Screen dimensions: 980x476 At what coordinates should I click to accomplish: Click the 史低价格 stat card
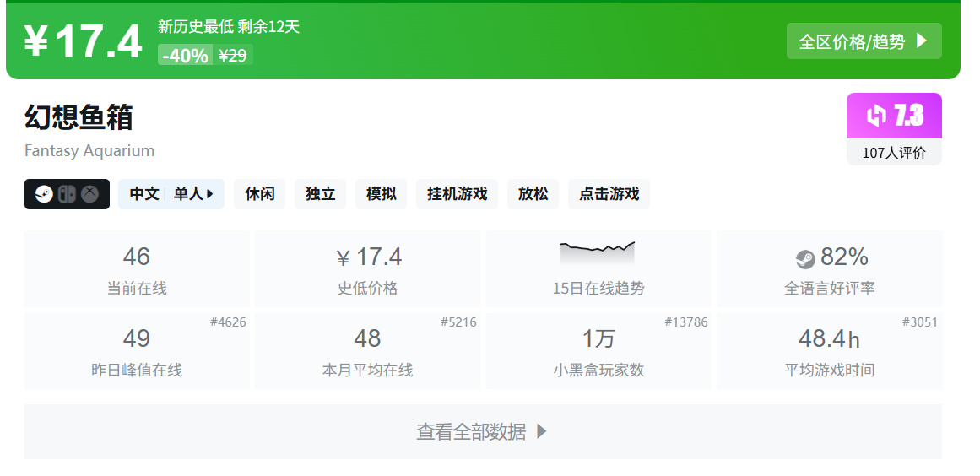tap(367, 269)
